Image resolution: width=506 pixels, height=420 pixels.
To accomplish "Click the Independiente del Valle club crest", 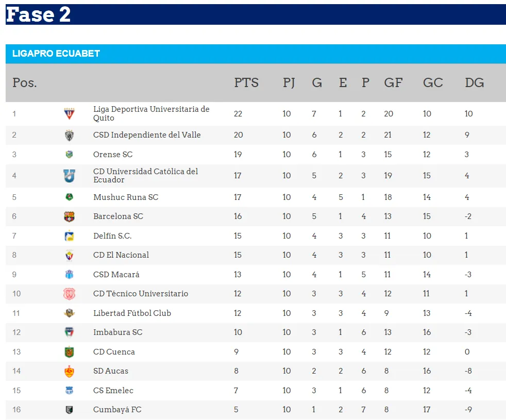I will [69, 135].
